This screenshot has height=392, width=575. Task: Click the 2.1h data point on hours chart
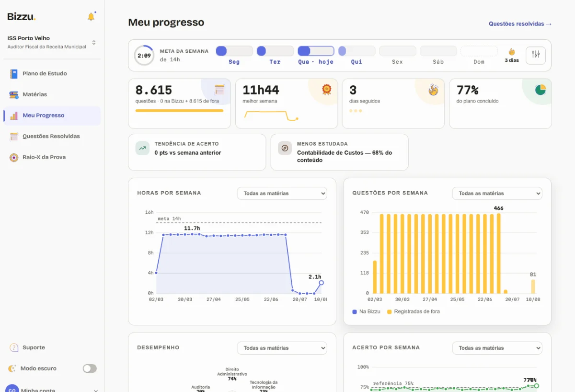(321, 283)
